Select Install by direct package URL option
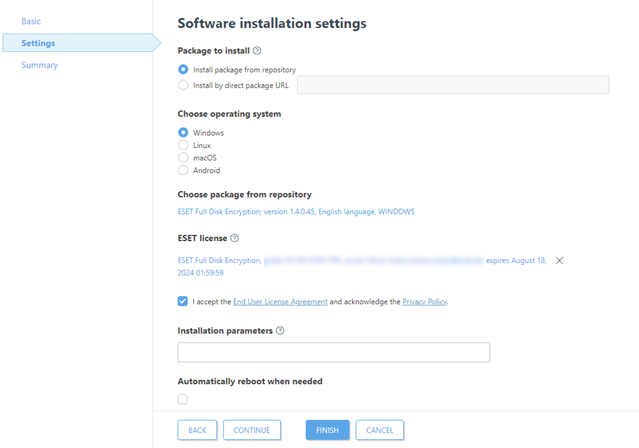The height and width of the screenshot is (448, 639). tap(183, 85)
